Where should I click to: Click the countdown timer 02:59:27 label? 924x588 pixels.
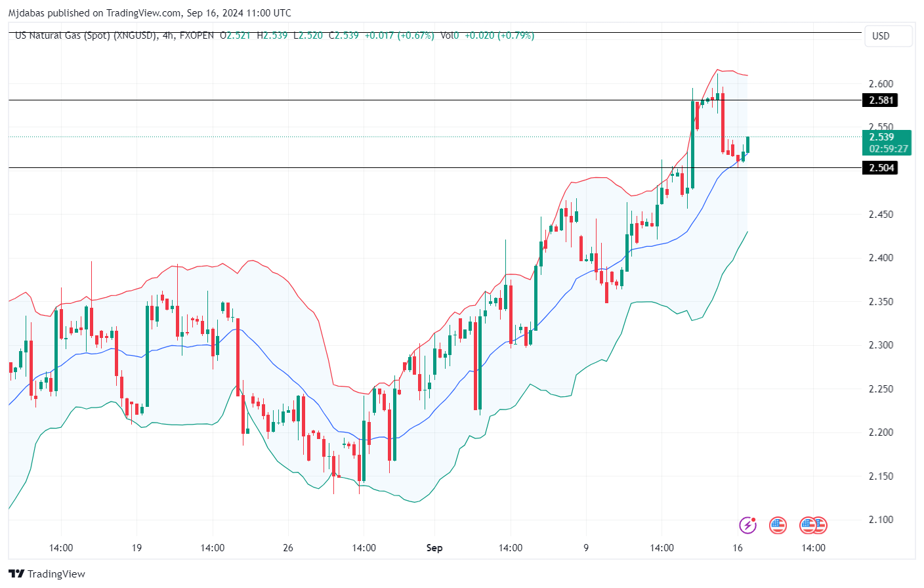[888, 149]
